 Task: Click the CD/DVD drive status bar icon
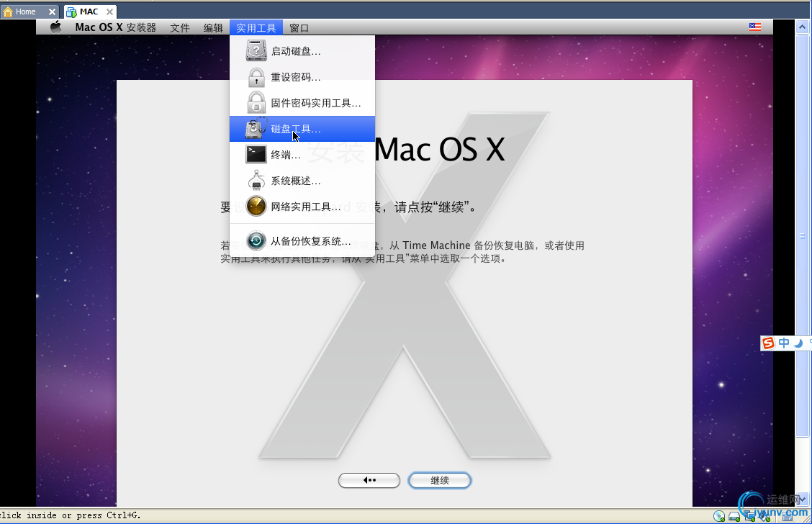coord(719,516)
